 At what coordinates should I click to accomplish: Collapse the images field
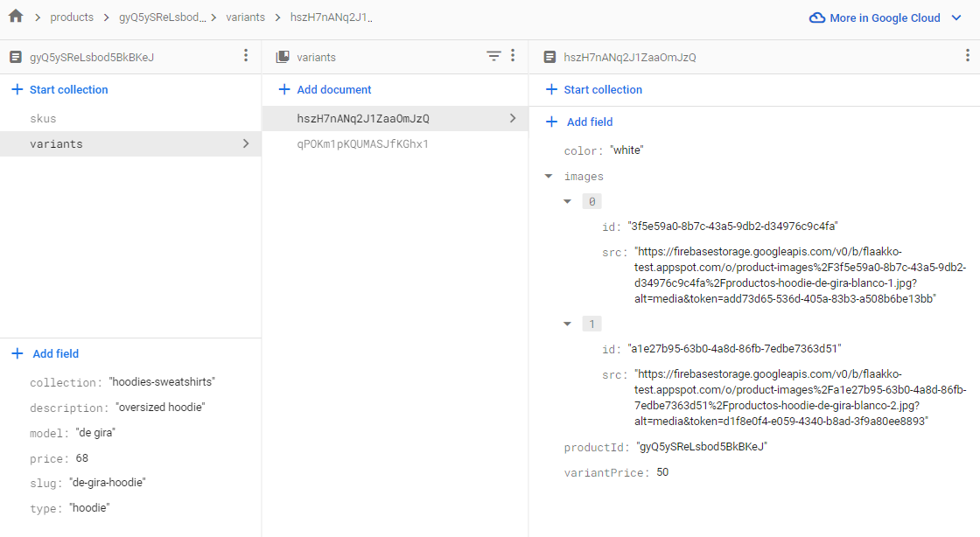[549, 176]
